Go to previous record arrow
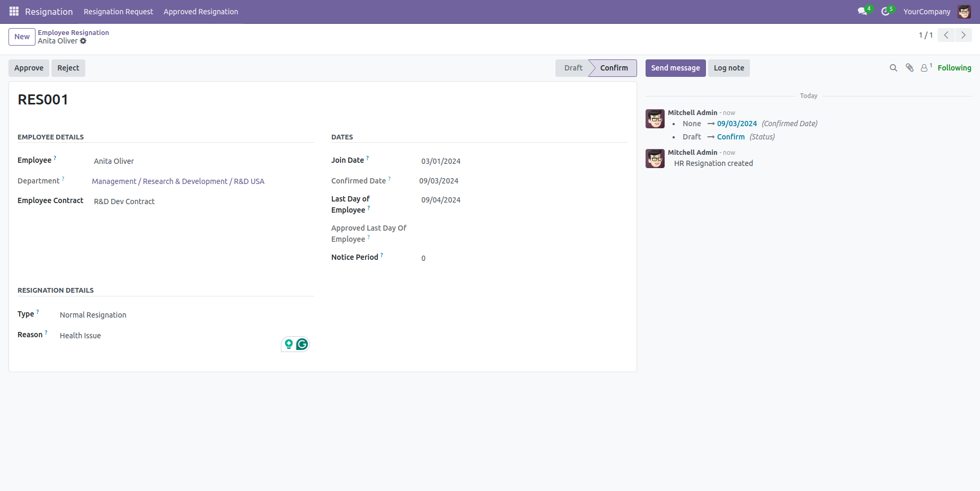This screenshot has width=980, height=491. point(946,35)
